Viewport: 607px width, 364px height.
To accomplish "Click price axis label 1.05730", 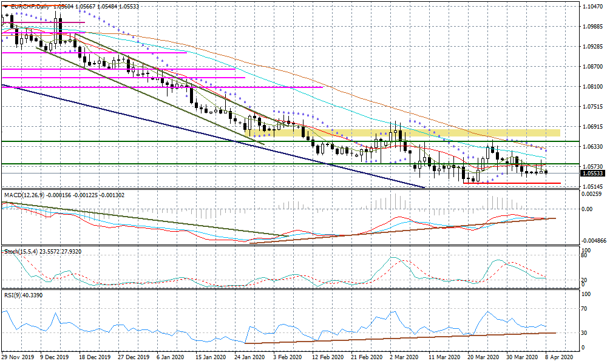I will (x=592, y=166).
